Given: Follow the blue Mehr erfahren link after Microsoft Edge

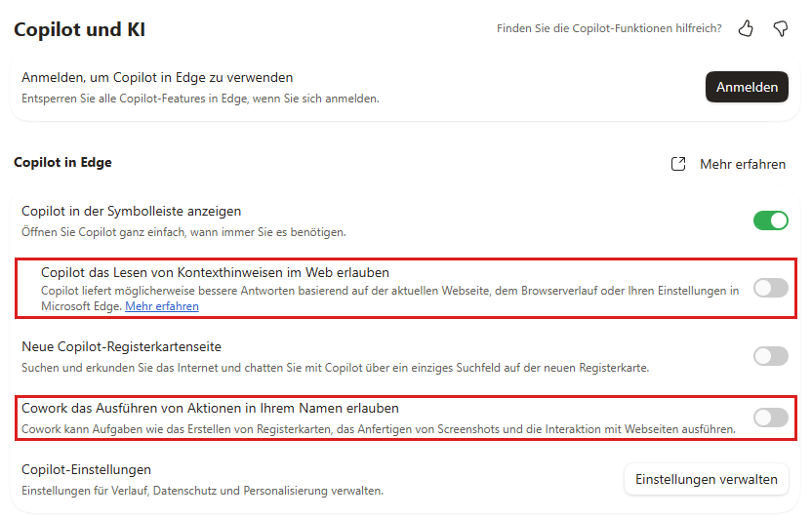Looking at the screenshot, I should coord(162,306).
